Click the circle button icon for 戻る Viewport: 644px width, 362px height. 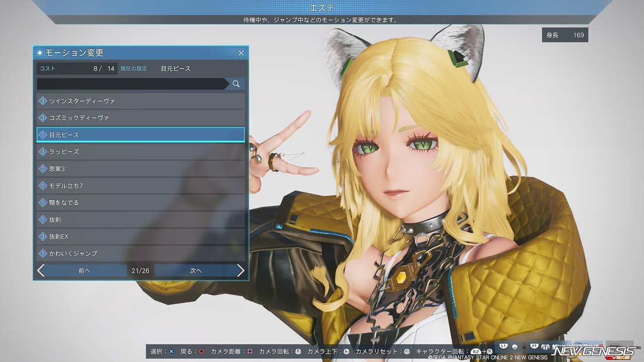coord(201,352)
